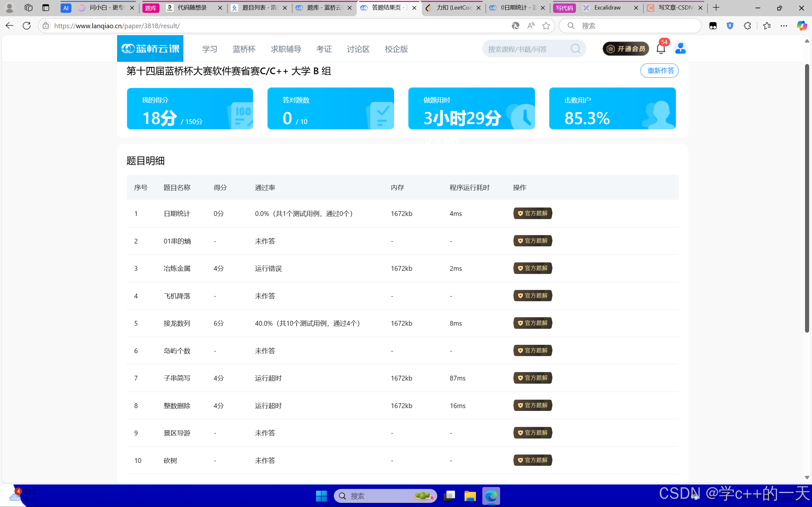Open the tab actions menu icon

pos(46,8)
